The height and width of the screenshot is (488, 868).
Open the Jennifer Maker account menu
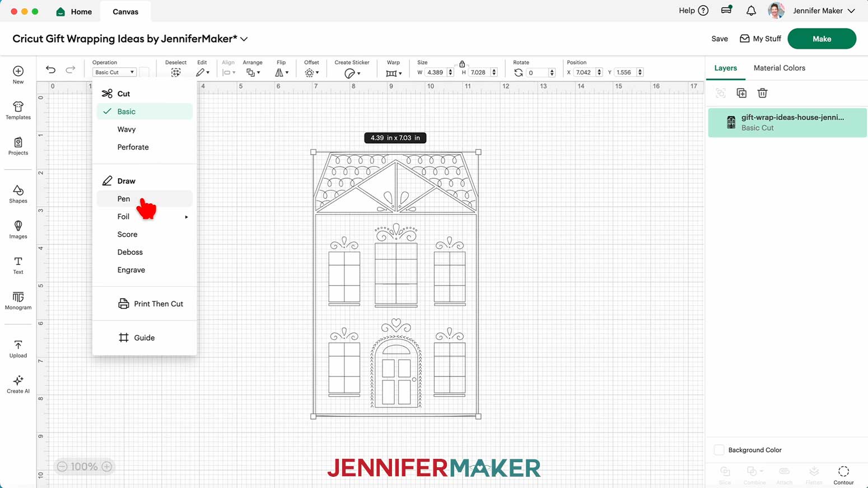[824, 11]
